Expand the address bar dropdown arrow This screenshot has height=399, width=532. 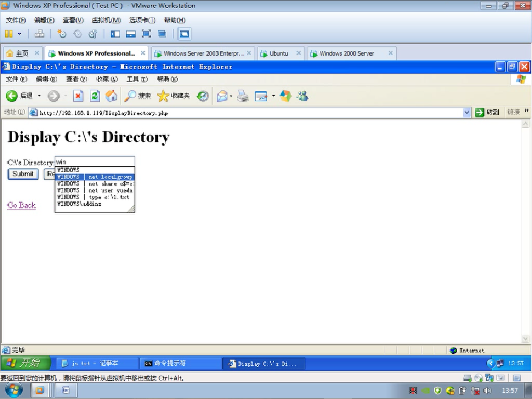pyautogui.click(x=467, y=113)
